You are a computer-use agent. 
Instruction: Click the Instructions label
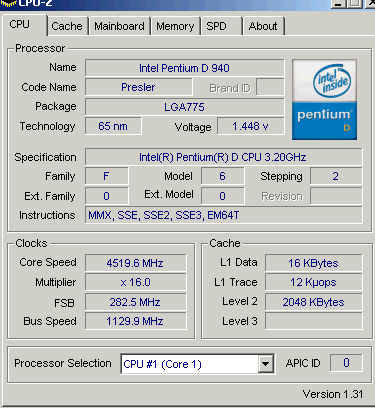click(x=47, y=215)
